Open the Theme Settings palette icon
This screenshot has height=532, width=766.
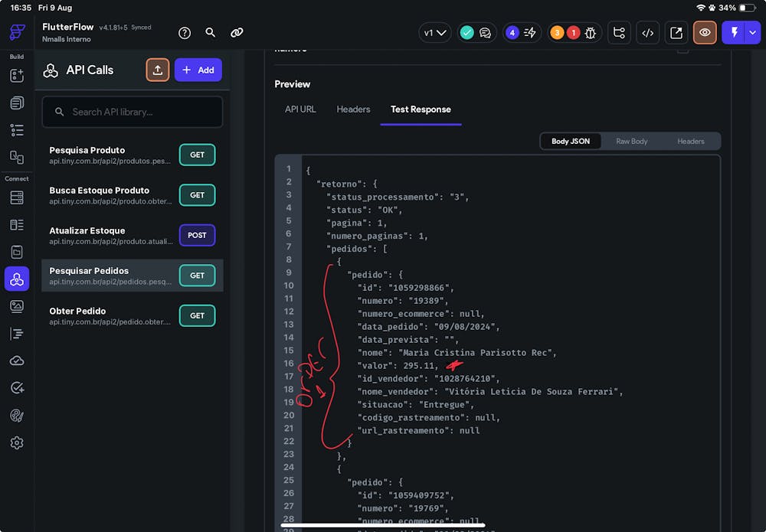[17, 416]
